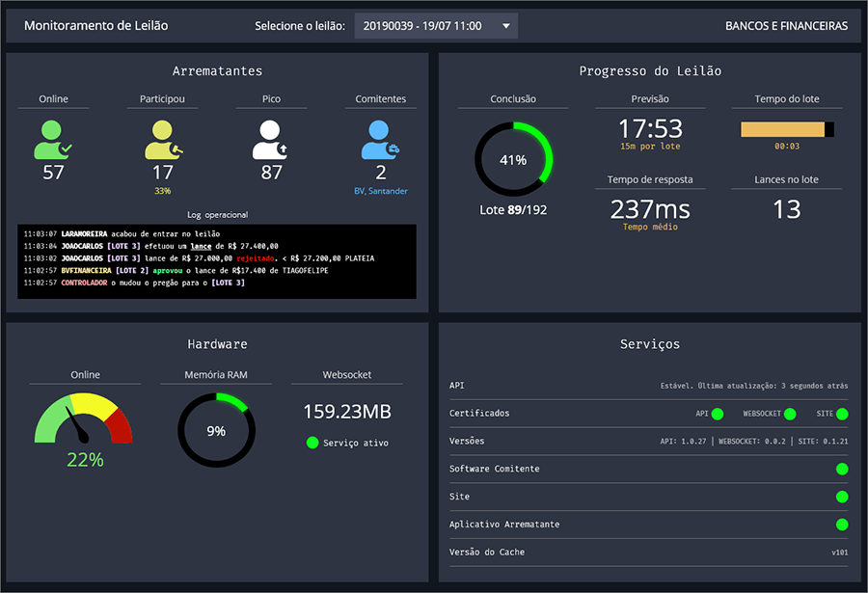Click the BV, Santander comitentes link

(x=380, y=191)
